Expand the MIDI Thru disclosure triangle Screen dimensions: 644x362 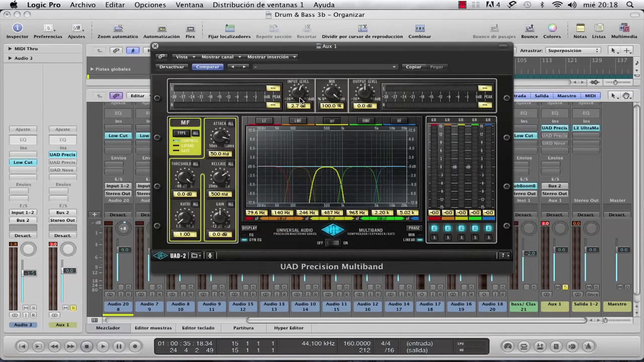10,49
